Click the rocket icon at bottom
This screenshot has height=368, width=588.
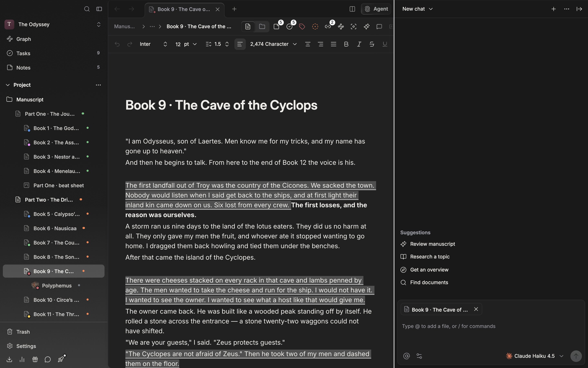coord(61,359)
